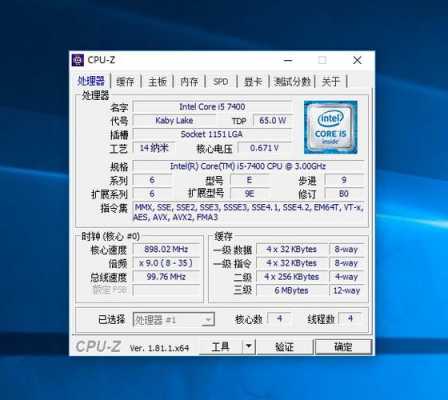Open the 主板 tab
This screenshot has height=400, width=448.
point(157,82)
